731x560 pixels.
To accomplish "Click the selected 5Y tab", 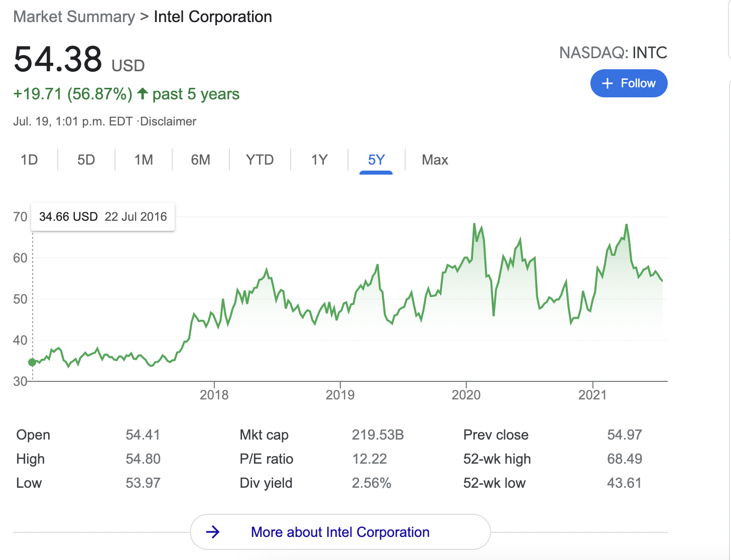I will (376, 160).
